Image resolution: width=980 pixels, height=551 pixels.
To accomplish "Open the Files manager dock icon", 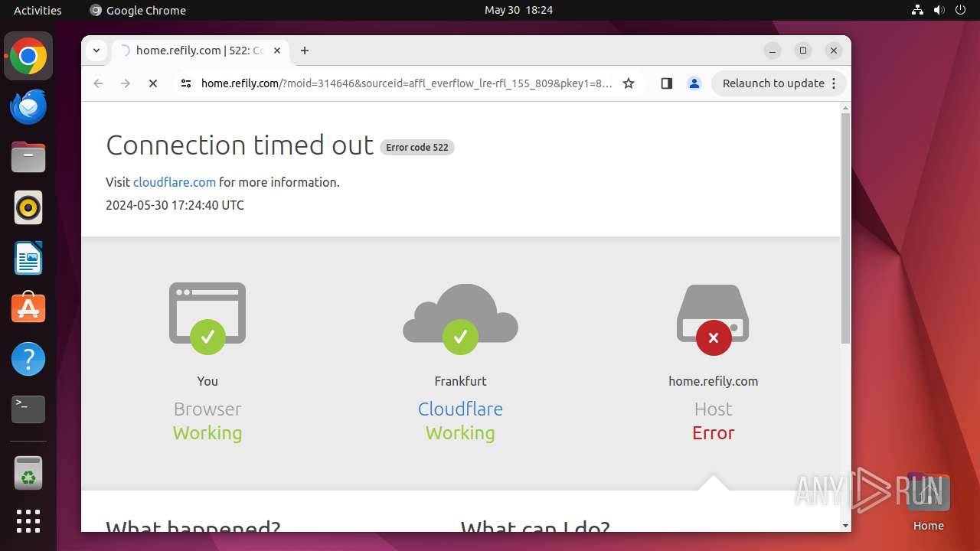I will click(x=28, y=157).
